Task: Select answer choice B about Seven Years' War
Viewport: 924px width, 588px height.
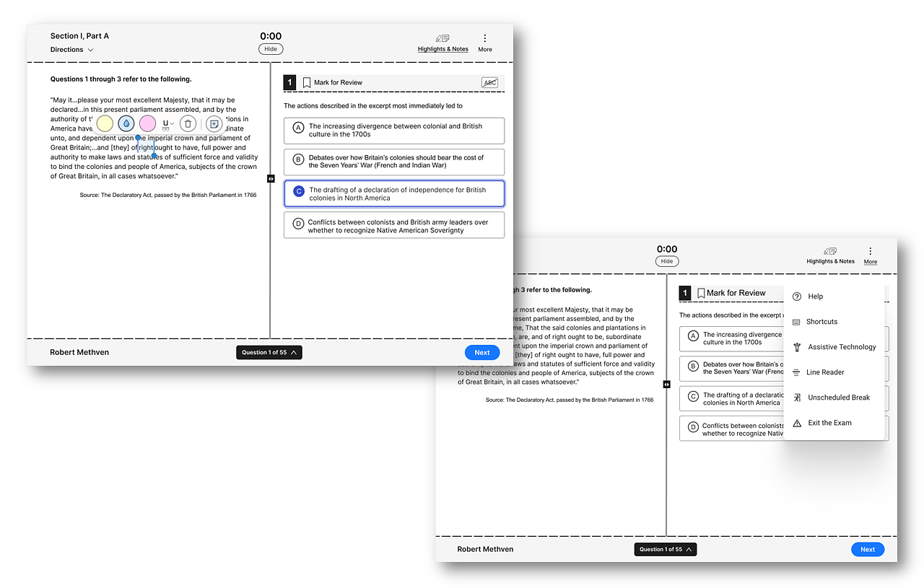Action: pos(393,162)
